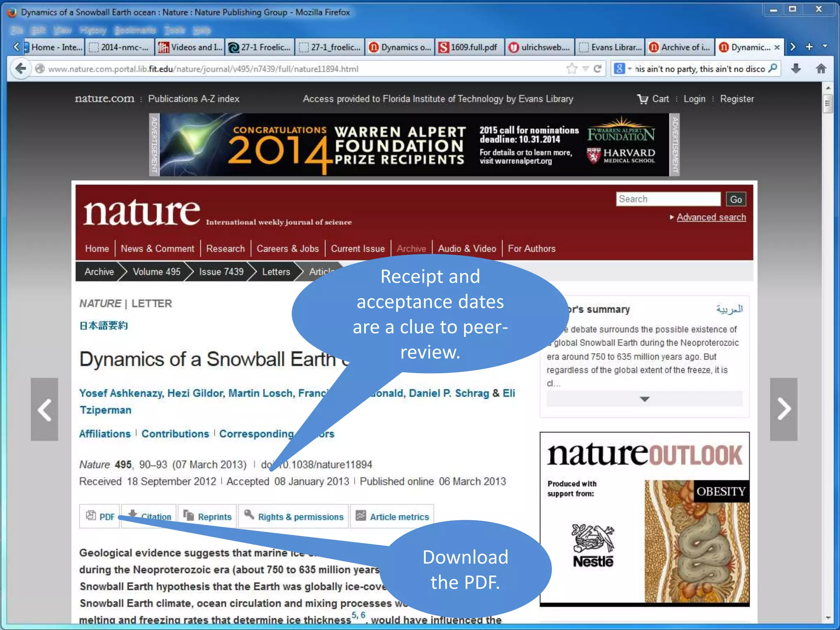Click Volume 495 breadcrumb

point(156,272)
